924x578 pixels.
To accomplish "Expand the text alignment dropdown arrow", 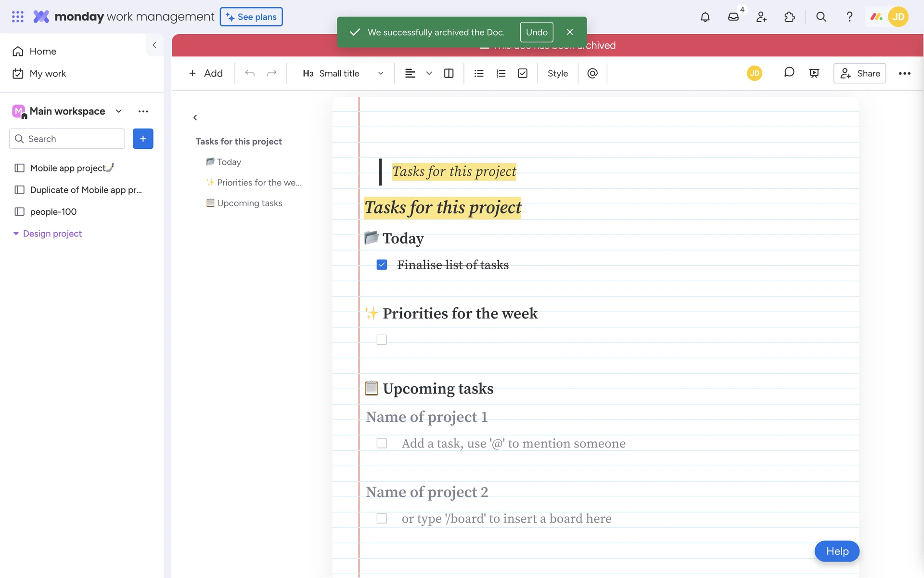I will click(429, 73).
